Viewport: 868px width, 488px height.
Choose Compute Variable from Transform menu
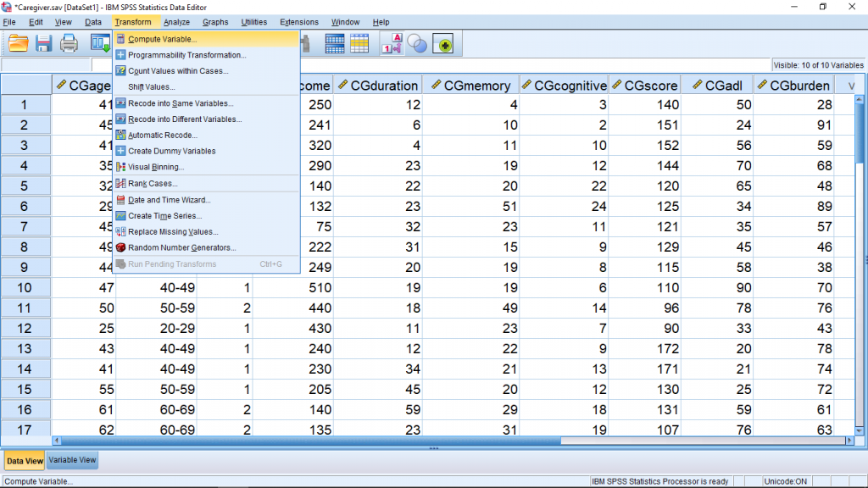[162, 39]
